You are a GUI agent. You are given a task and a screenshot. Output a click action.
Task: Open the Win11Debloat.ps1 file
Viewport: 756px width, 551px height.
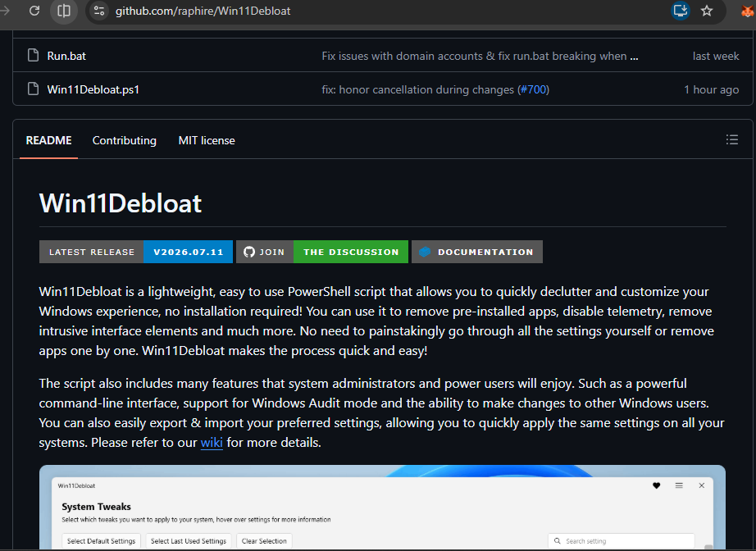[x=93, y=89]
